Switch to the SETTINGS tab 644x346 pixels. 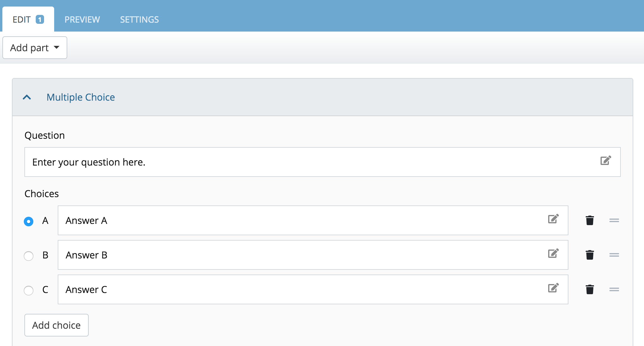pyautogui.click(x=140, y=20)
